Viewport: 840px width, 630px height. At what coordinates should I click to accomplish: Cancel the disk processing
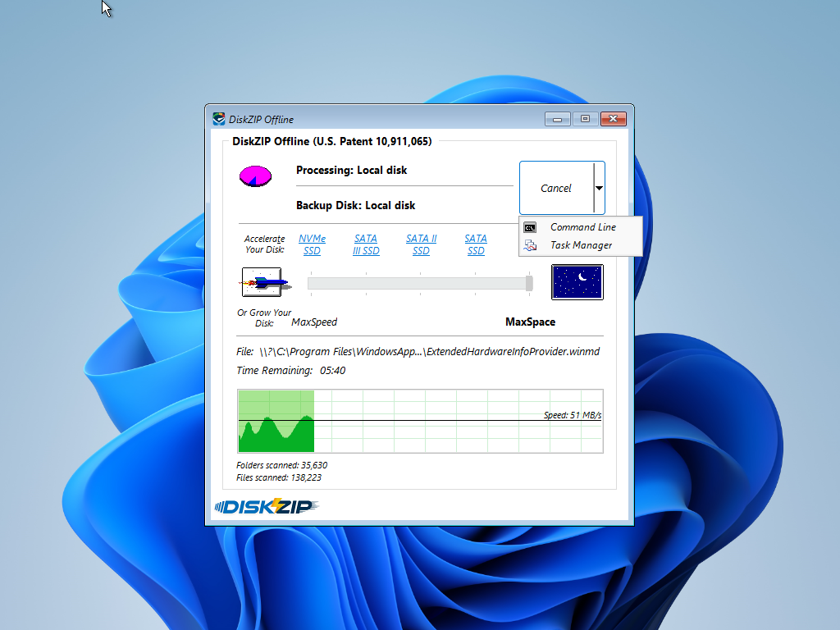(x=556, y=188)
